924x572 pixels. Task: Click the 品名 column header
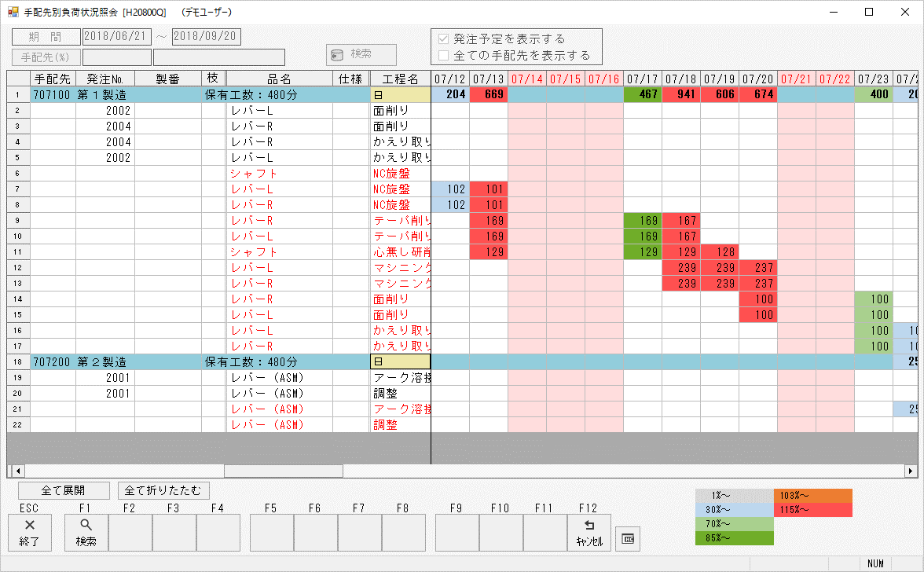[279, 79]
